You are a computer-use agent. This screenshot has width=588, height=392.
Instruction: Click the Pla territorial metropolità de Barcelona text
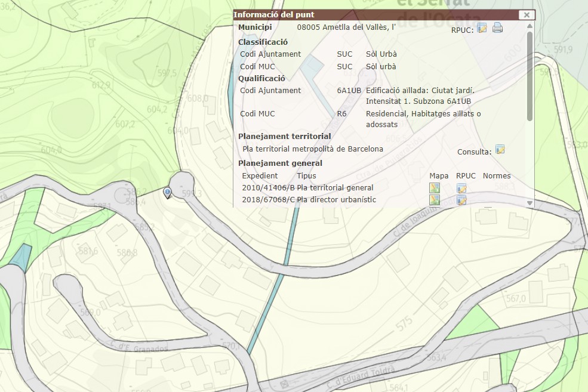313,149
